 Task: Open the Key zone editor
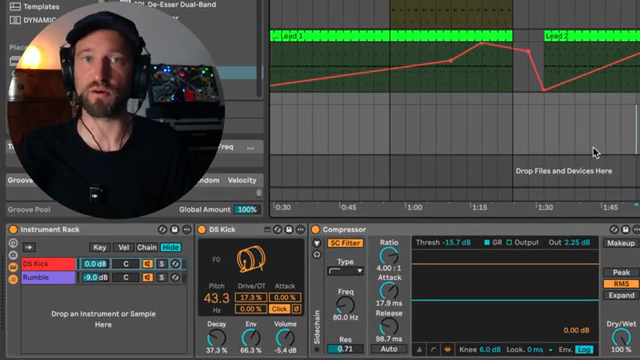click(x=100, y=247)
